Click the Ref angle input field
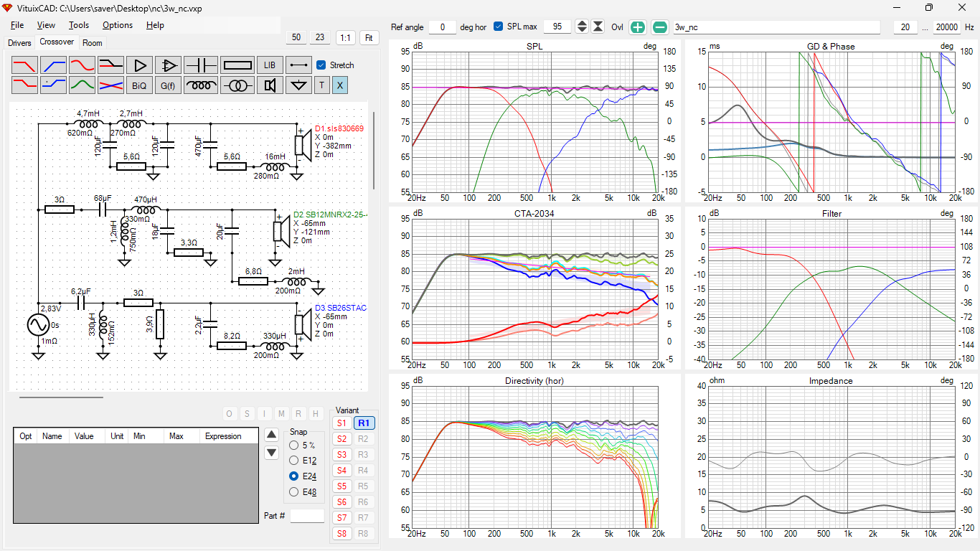Screen dimensions: 980x551 click(x=443, y=27)
